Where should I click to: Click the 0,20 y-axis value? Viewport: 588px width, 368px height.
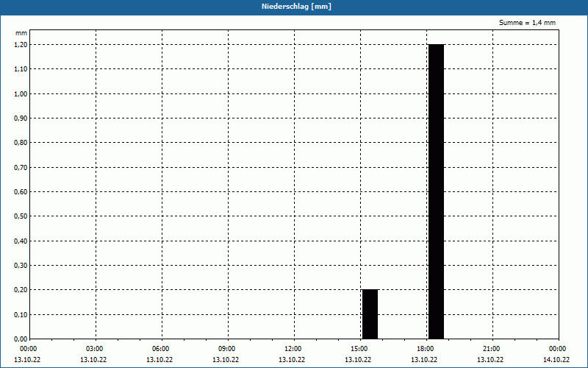(21, 290)
